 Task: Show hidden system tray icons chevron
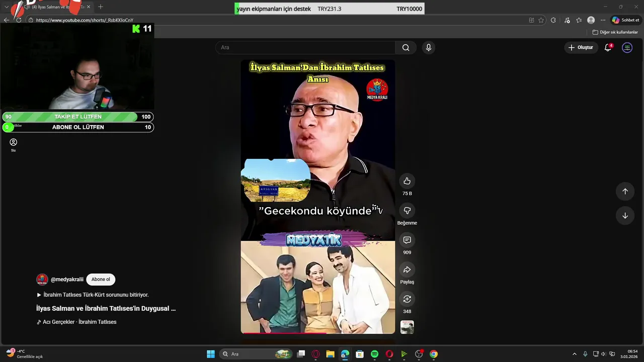point(575,354)
